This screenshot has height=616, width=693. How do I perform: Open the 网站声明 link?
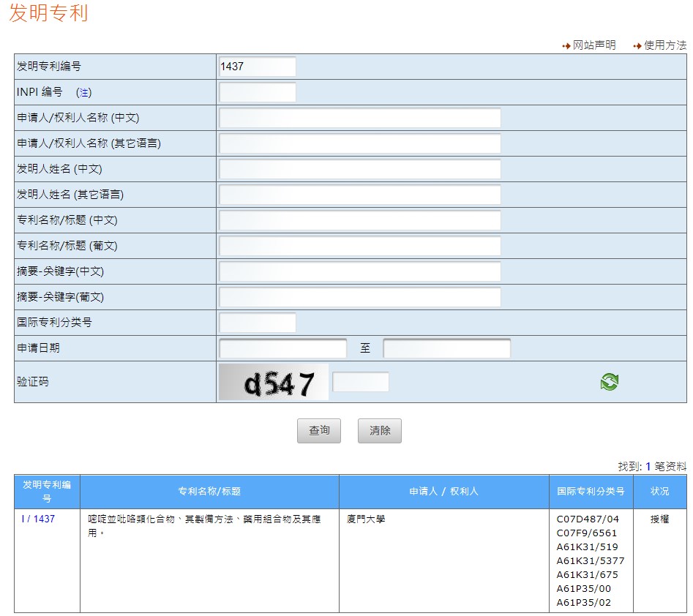(594, 45)
